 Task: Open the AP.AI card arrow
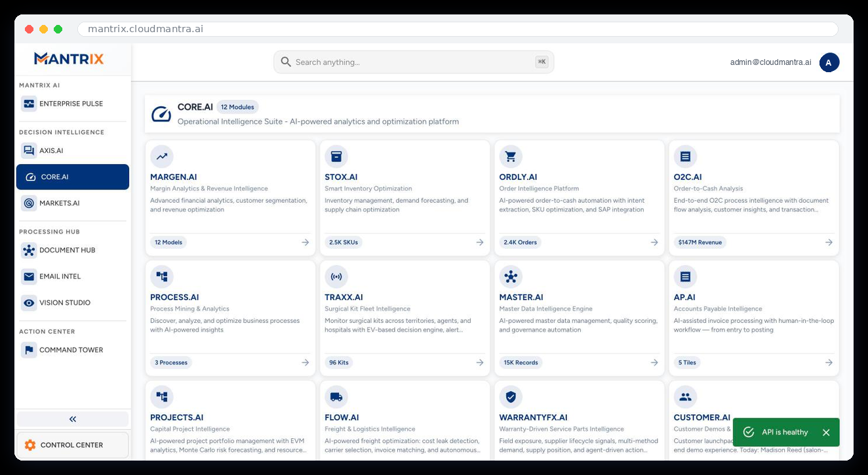[x=829, y=362]
